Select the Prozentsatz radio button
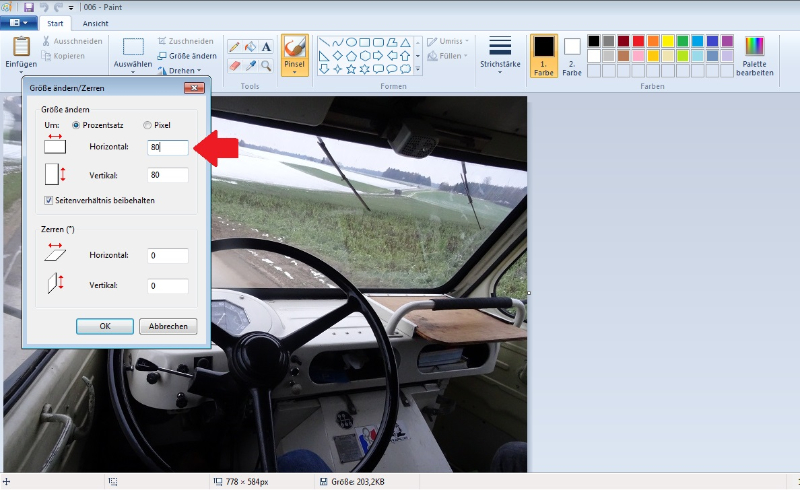 pos(76,125)
